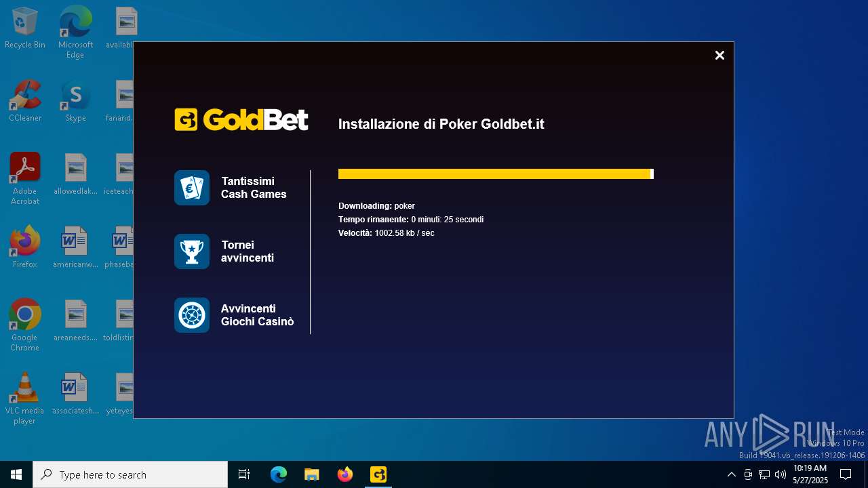
Task: Click the GoldBet taskbar button
Action: (378, 474)
